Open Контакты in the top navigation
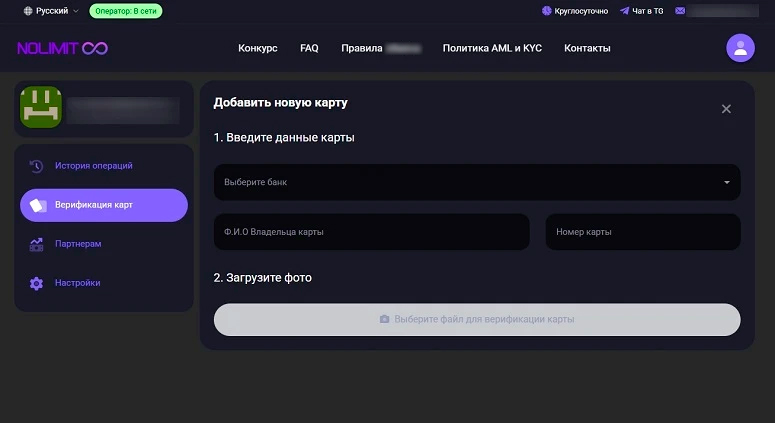The width and height of the screenshot is (775, 423). pyautogui.click(x=587, y=48)
